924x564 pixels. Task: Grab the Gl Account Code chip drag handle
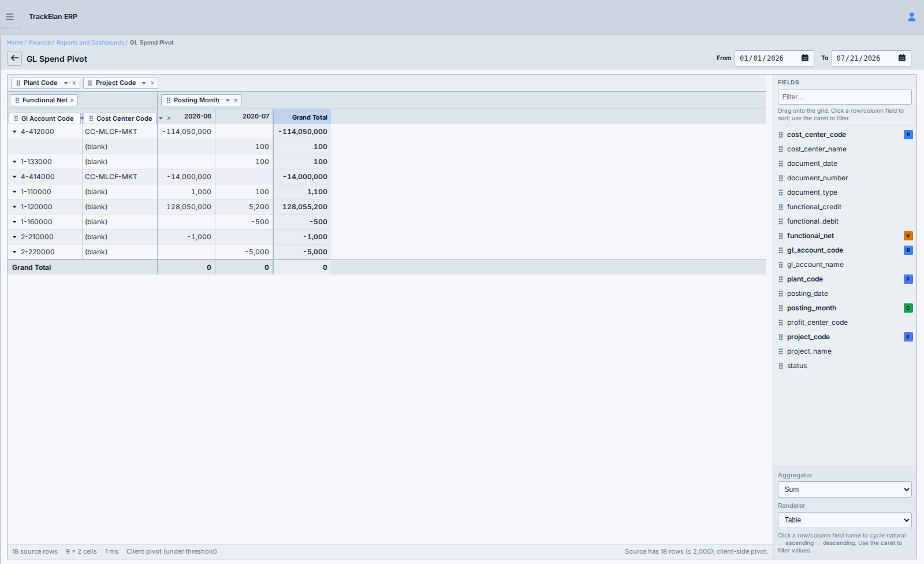click(16, 118)
